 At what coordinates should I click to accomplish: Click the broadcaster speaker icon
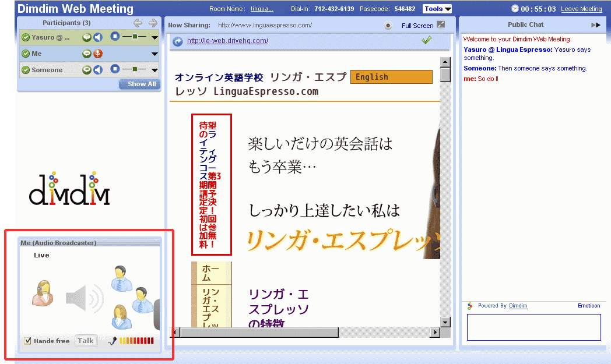84,298
